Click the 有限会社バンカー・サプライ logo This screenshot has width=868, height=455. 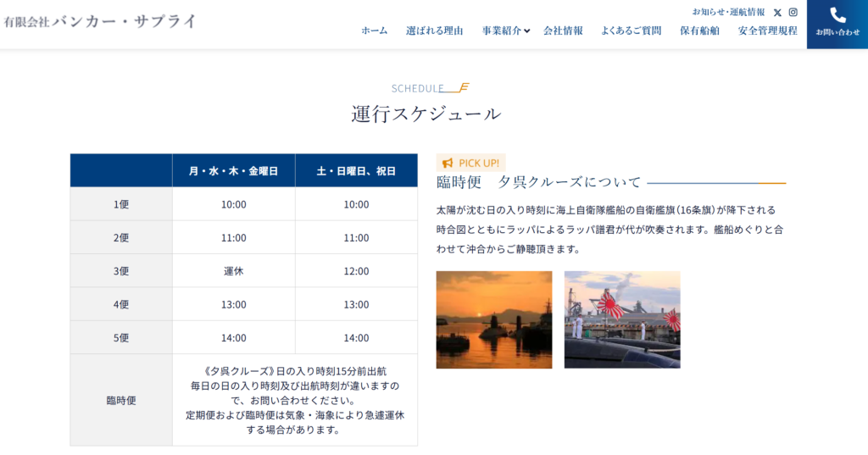click(99, 21)
